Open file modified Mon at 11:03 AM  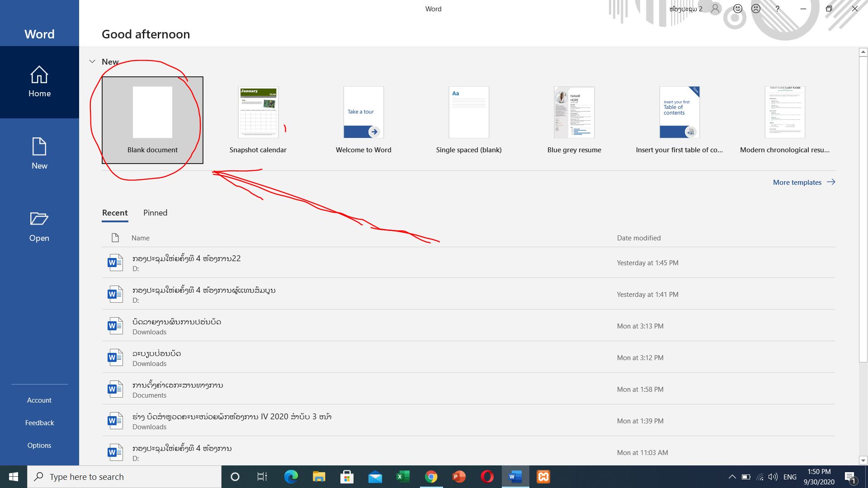point(468,452)
